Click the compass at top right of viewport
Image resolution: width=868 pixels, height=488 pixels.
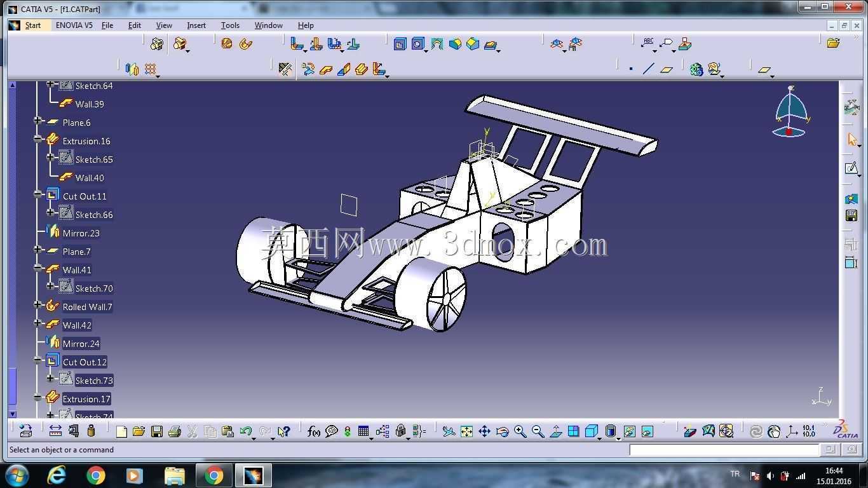click(x=790, y=112)
